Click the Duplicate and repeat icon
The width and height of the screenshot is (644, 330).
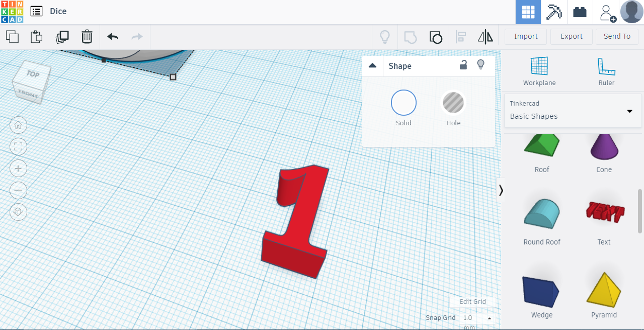62,36
